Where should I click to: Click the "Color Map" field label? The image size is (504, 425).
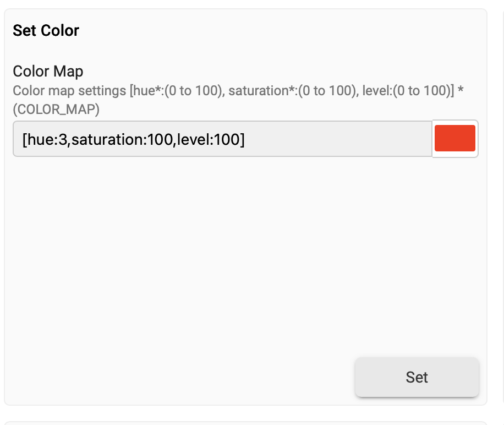pyautogui.click(x=48, y=71)
